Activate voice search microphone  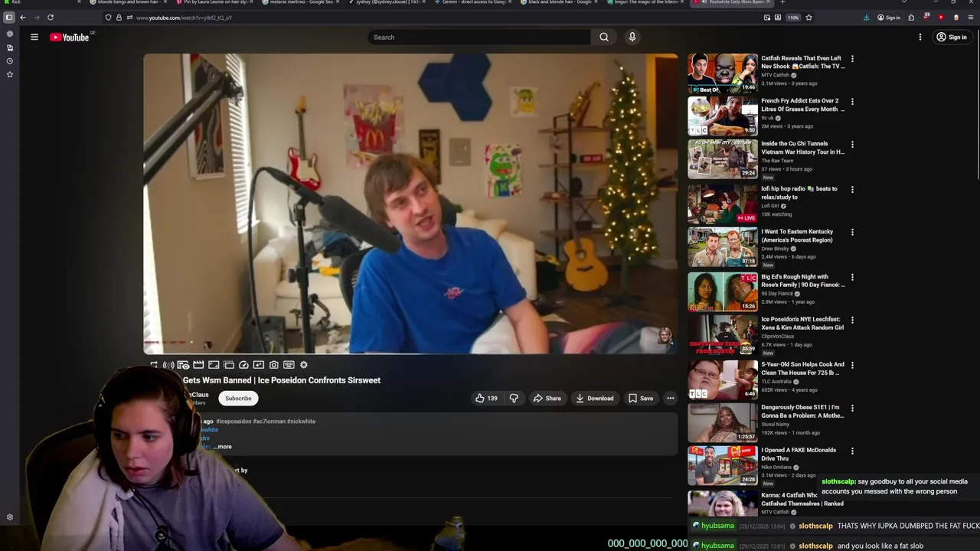(x=632, y=37)
